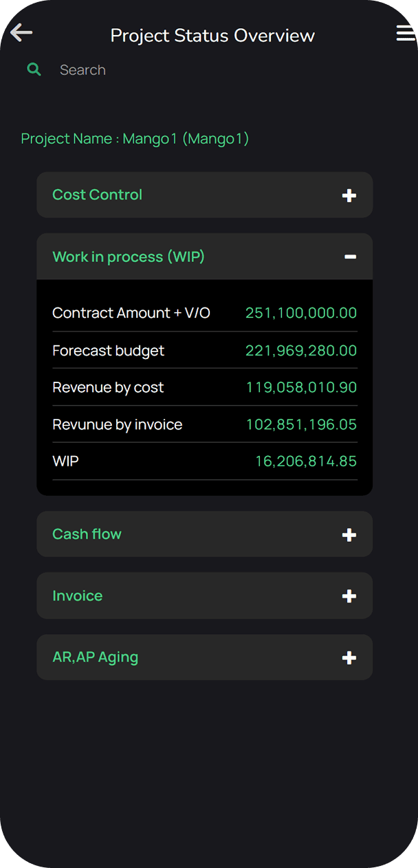Expand AR,AP Aging with plus icon
Viewport: 418px width, 868px height.
tap(349, 658)
